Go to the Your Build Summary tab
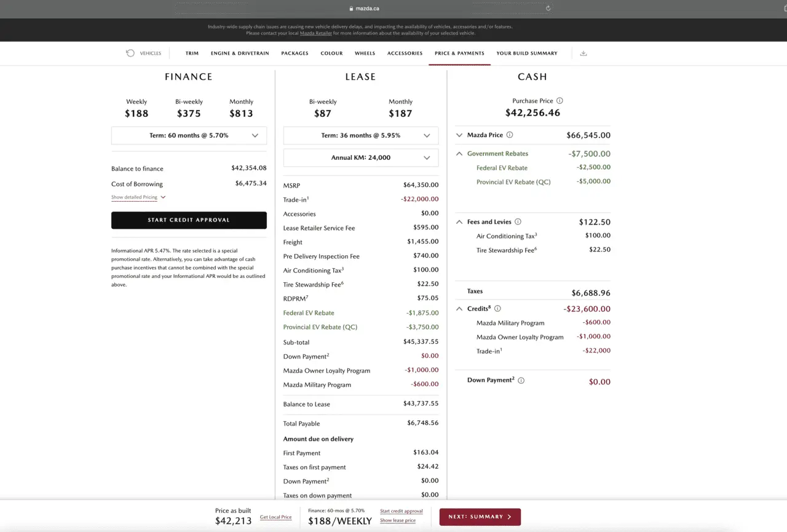The height and width of the screenshot is (532, 787). [527, 54]
